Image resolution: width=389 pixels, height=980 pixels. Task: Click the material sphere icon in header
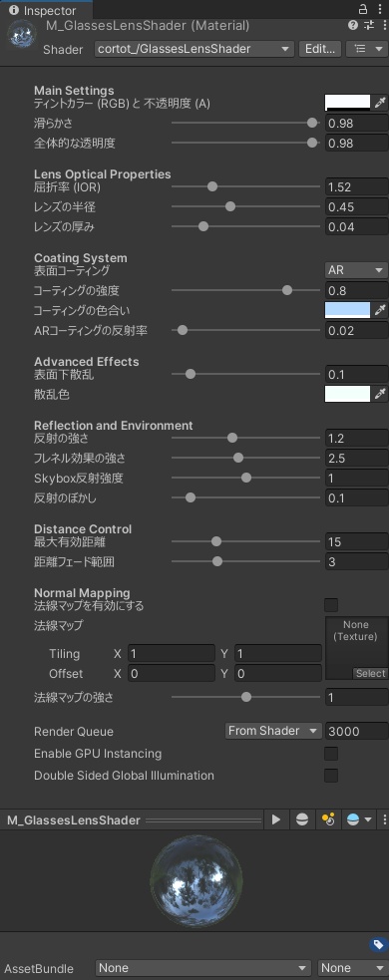(22, 35)
